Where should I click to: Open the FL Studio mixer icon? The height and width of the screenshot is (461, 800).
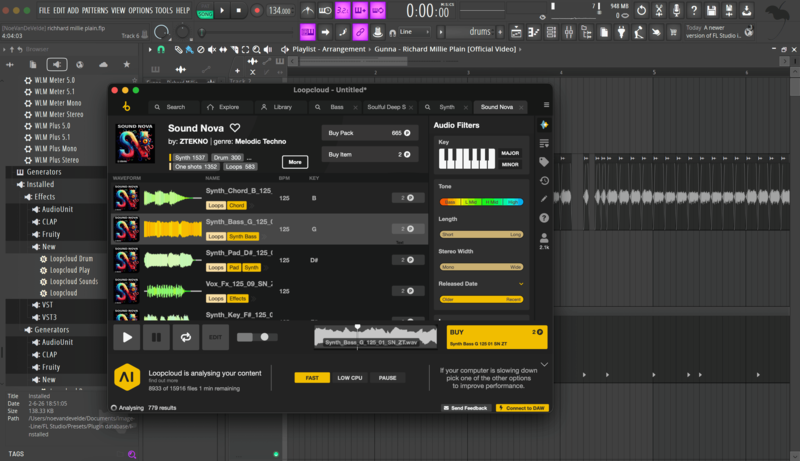point(568,33)
